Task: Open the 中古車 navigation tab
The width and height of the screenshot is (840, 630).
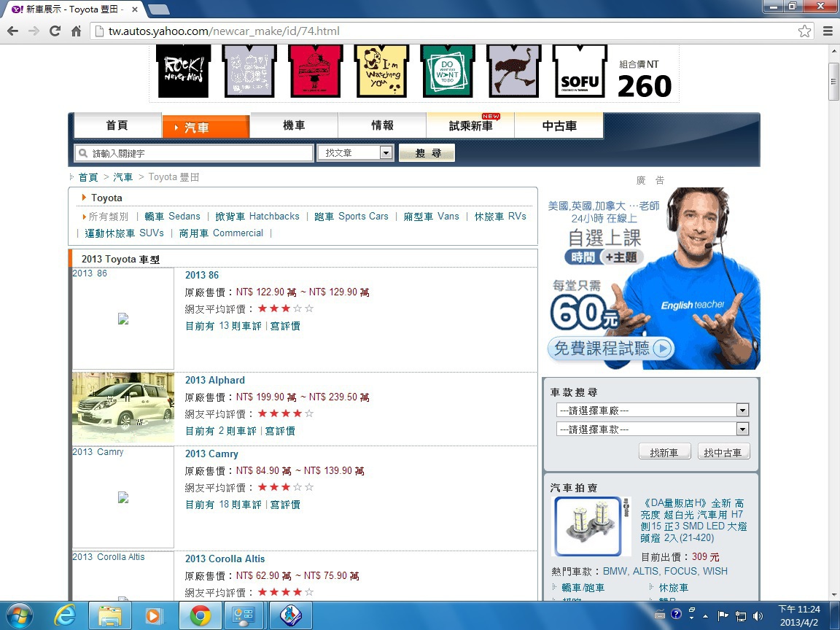Action: (559, 125)
